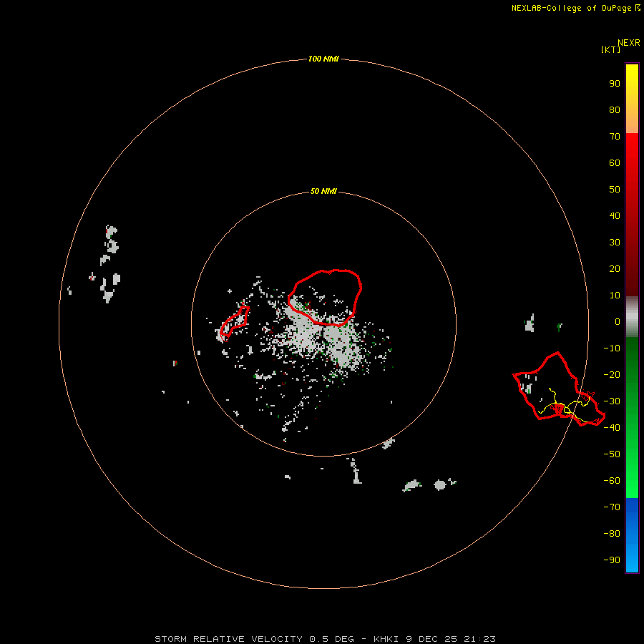
Task: Click the gray zero-velocity color bar segment
Action: click(x=632, y=317)
